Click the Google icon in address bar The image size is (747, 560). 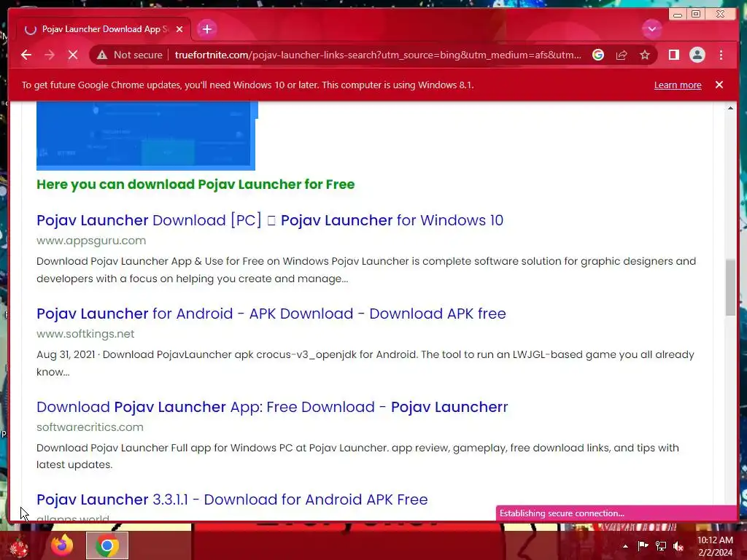598,55
